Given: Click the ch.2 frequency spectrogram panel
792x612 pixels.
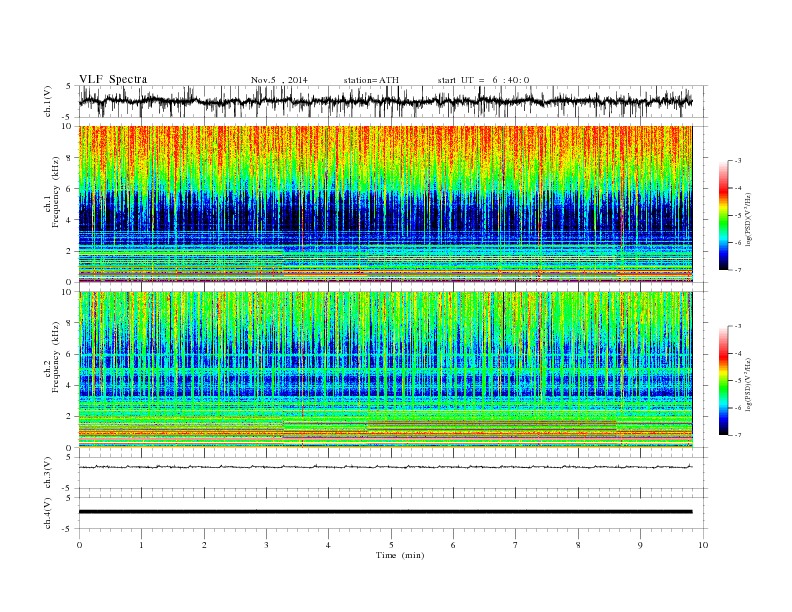Looking at the screenshot, I should 385,369.
